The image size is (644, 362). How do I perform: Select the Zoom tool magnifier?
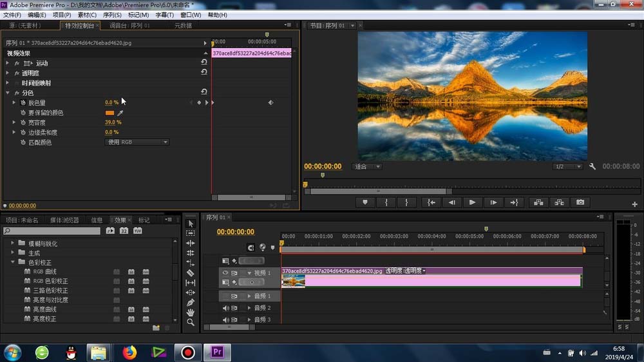(x=190, y=323)
